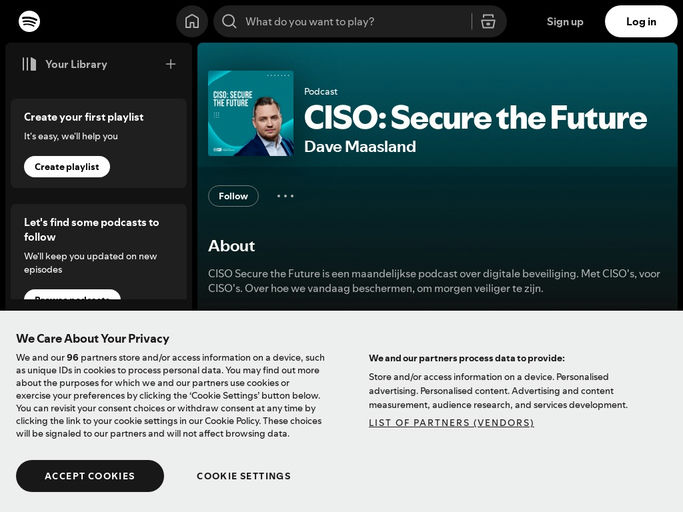Click 'We'll keep you updated on new episodes'

(x=90, y=263)
